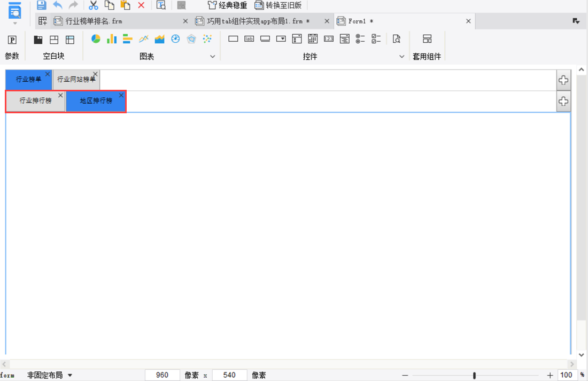
Task: Add a tab to the upper tab row
Action: (x=563, y=80)
